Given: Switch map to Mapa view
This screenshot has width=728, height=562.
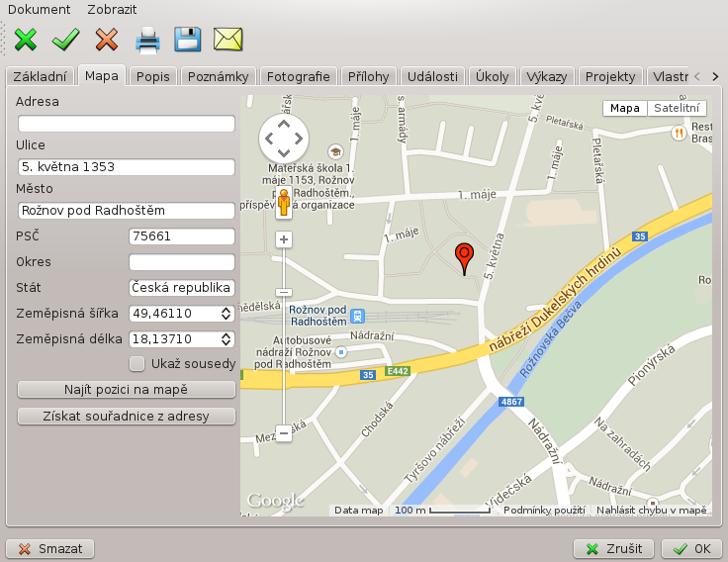Looking at the screenshot, I should point(625,108).
